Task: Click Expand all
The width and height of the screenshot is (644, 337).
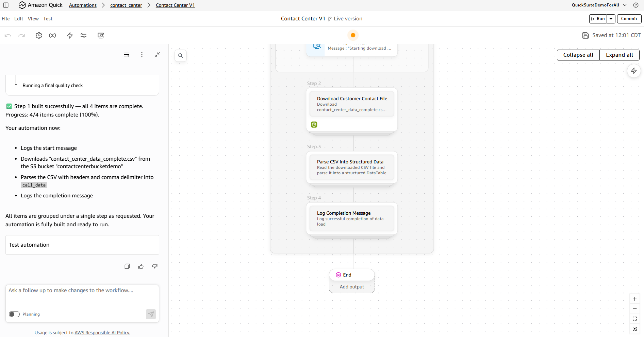Action: coord(620,55)
